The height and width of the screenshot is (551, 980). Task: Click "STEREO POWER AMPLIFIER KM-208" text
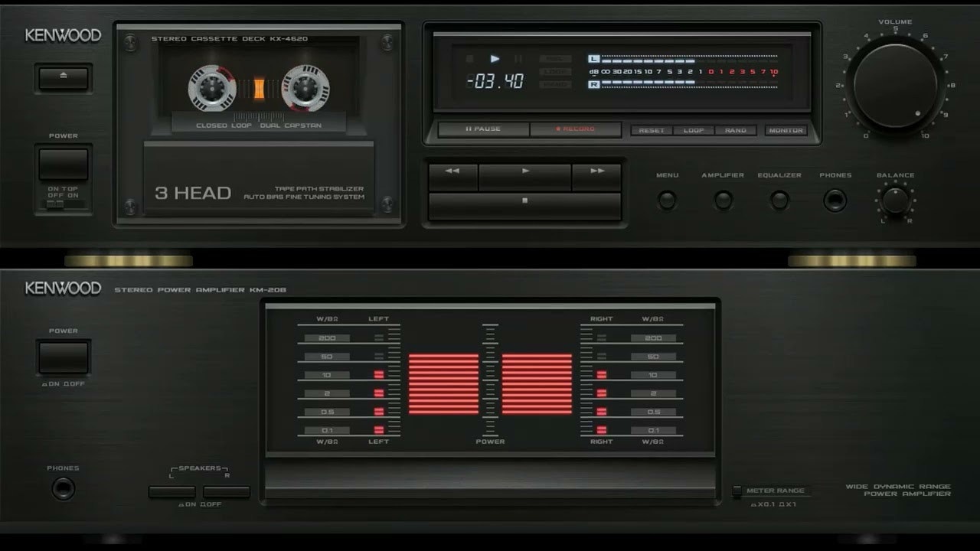point(201,290)
